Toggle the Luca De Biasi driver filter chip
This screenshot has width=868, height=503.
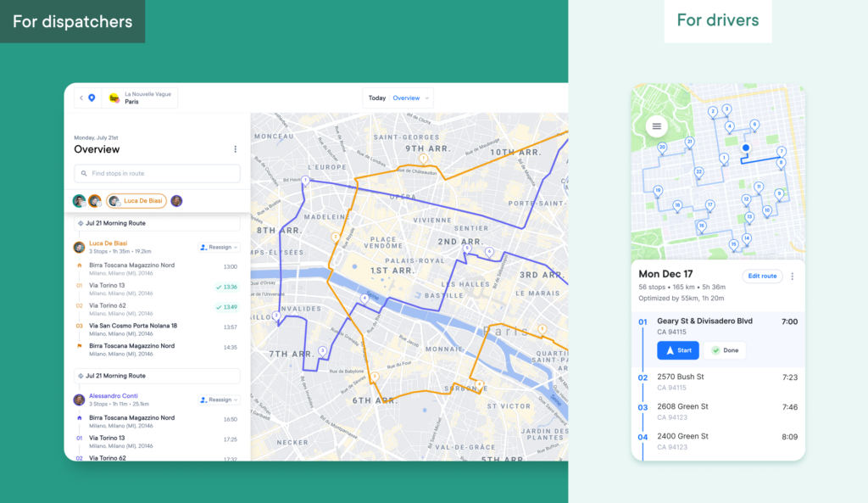point(136,200)
